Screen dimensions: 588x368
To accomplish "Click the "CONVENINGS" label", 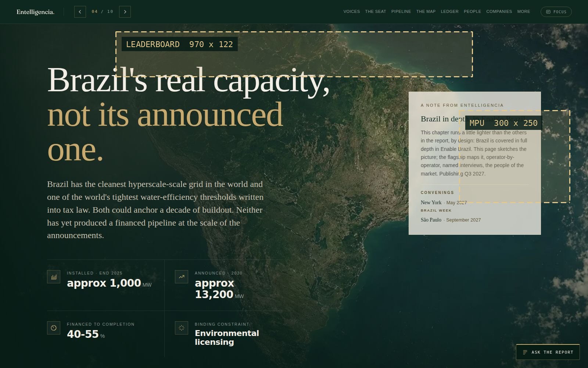I will [437, 192].
